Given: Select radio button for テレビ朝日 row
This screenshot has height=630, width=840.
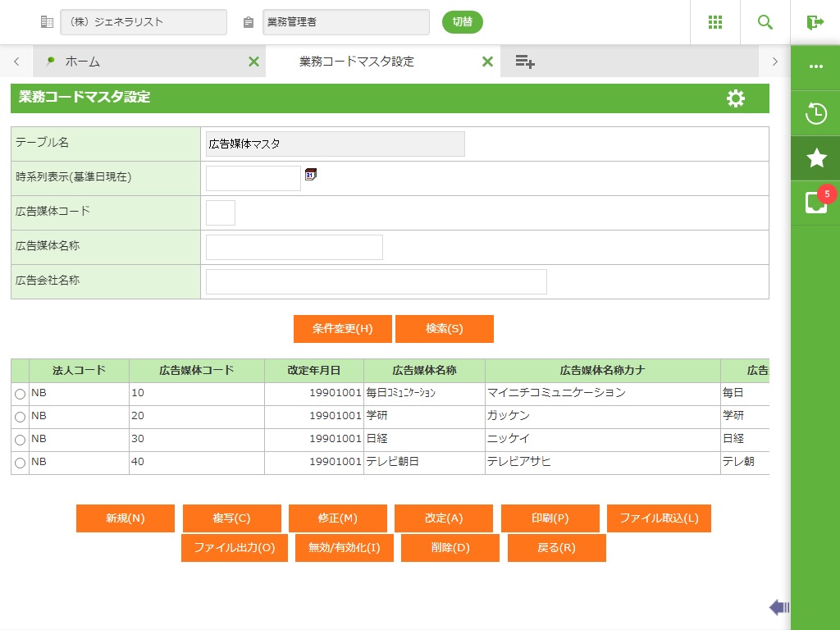Looking at the screenshot, I should point(21,463).
